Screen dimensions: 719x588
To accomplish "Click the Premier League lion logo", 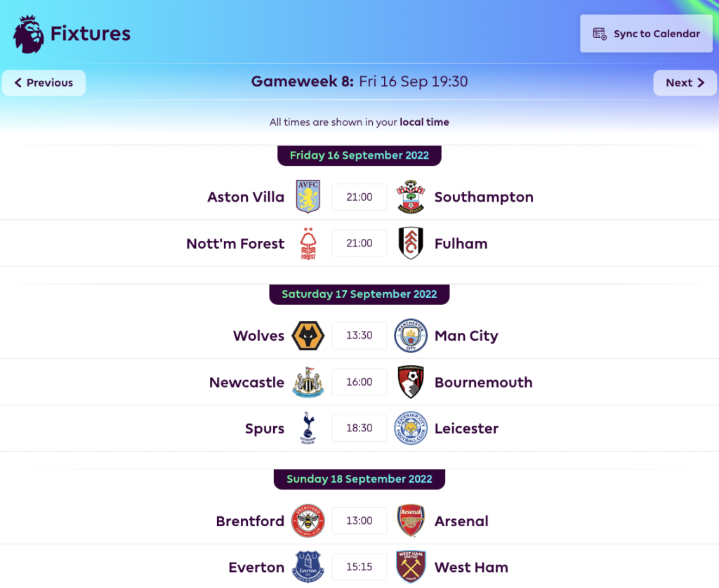I will [x=27, y=33].
